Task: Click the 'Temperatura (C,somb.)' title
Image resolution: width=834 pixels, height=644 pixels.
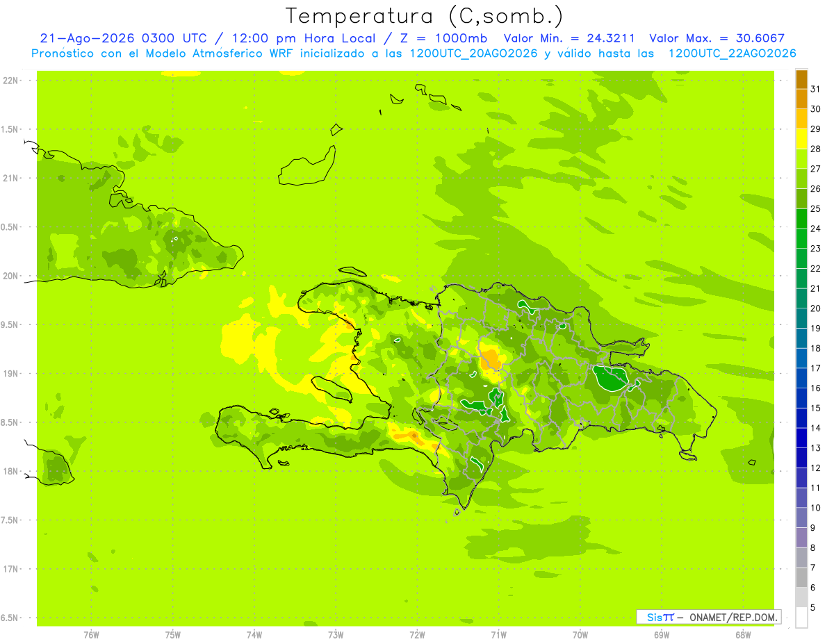Action: tap(425, 16)
